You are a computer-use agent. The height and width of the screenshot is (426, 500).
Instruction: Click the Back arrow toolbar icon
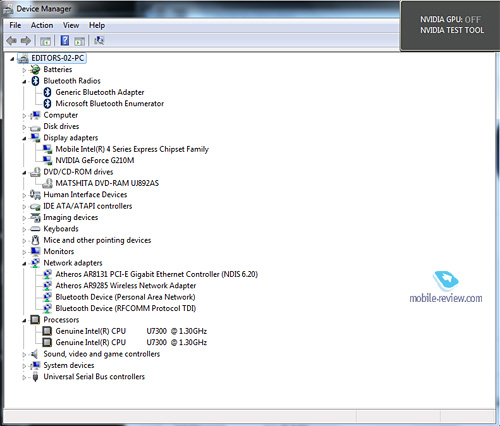[12, 41]
